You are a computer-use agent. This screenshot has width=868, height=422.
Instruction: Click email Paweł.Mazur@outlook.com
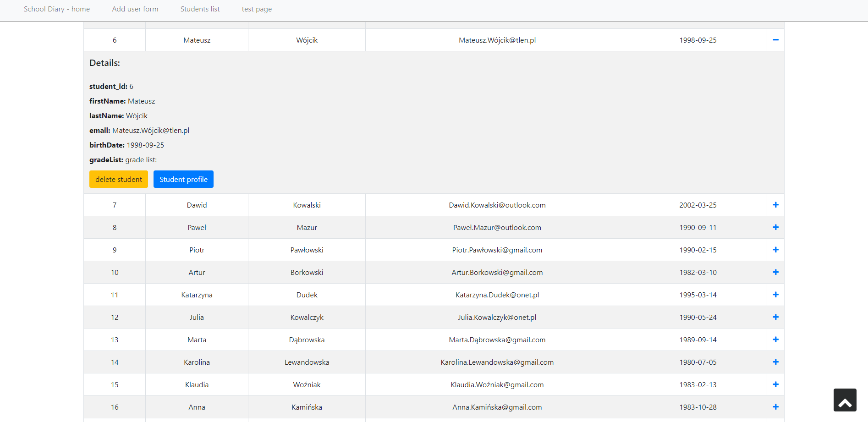click(497, 227)
